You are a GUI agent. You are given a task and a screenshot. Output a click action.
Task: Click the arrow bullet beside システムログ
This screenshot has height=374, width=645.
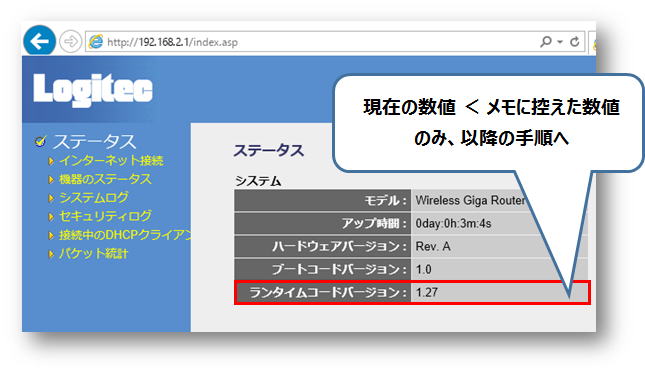click(51, 198)
